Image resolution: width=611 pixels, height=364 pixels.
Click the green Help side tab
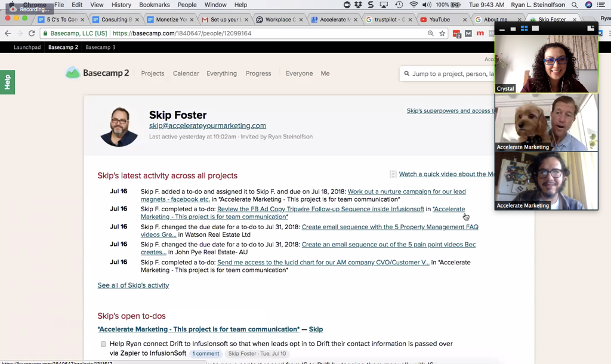tap(7, 82)
